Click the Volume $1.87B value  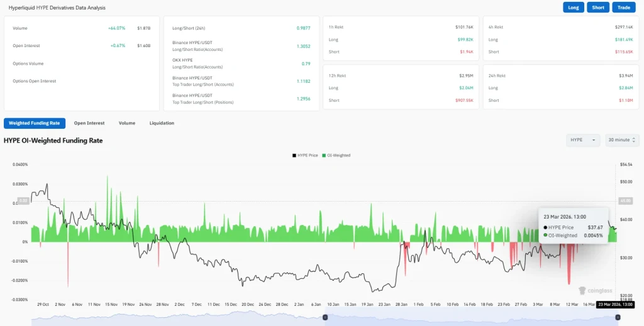click(144, 28)
